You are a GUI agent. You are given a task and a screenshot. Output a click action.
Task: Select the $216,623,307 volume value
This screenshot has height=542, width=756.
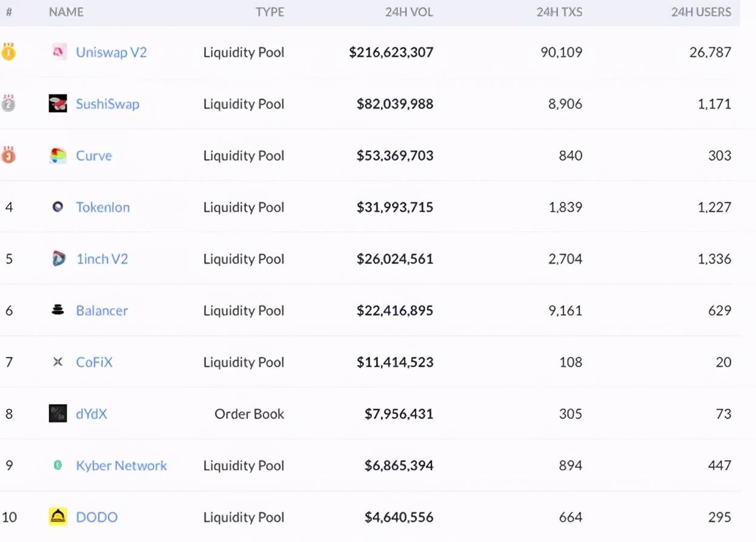click(x=391, y=52)
